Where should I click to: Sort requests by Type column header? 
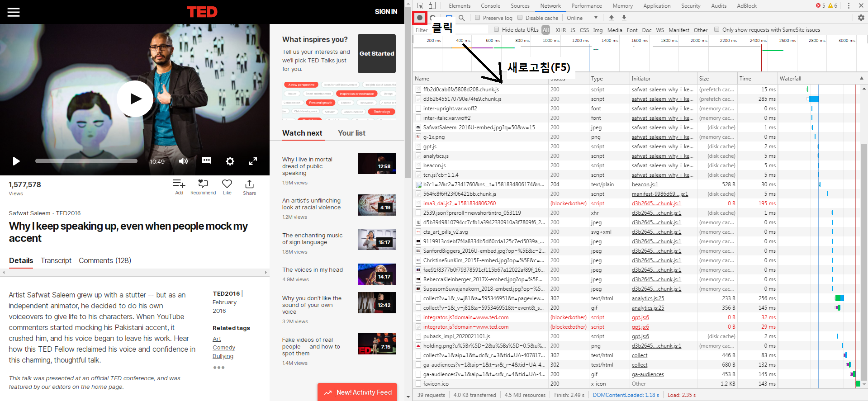pos(609,78)
